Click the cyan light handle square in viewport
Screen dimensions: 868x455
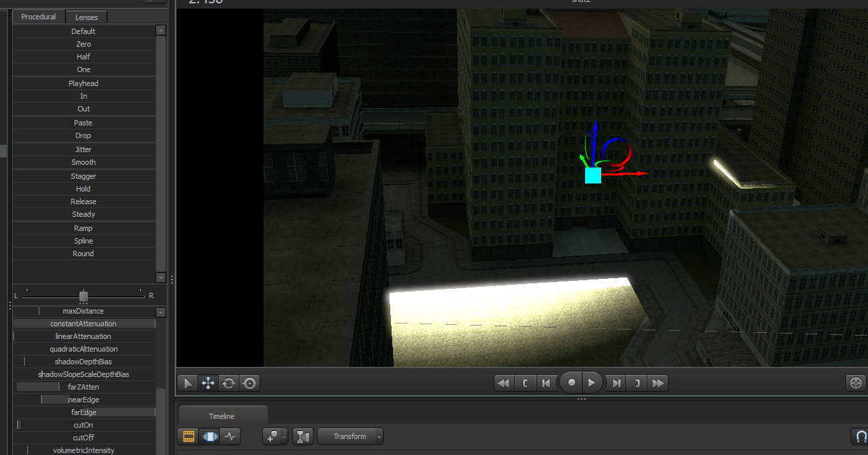click(x=593, y=175)
